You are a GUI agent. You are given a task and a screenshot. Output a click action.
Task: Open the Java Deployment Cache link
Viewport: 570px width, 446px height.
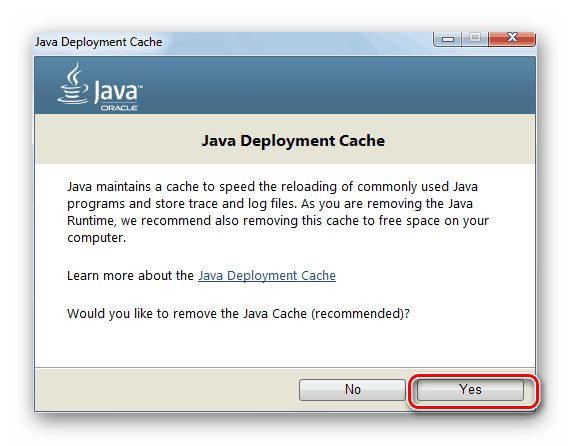click(x=267, y=276)
